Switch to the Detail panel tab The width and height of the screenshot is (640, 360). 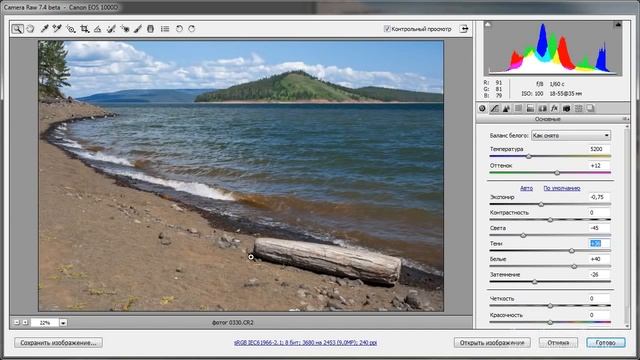point(506,108)
